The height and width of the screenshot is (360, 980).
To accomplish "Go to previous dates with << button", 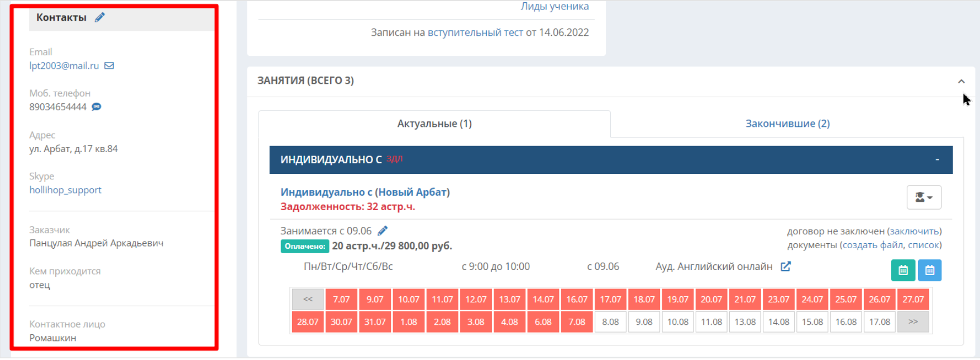I will tap(308, 299).
